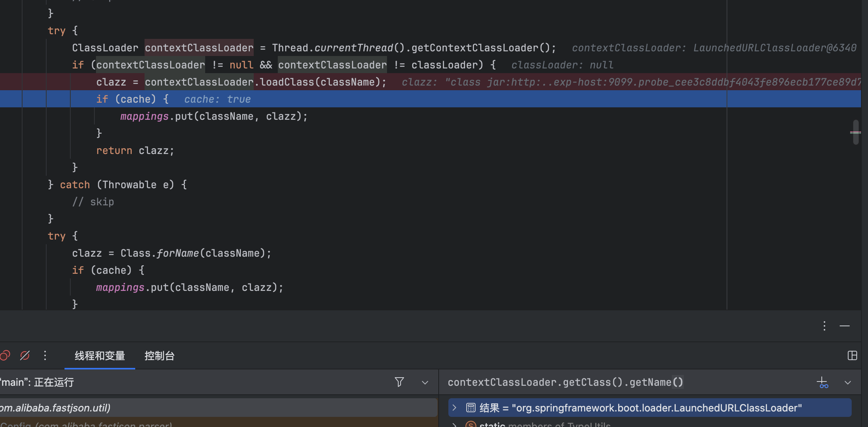Expand the 结果 result node
The image size is (868, 427).
pos(454,408)
